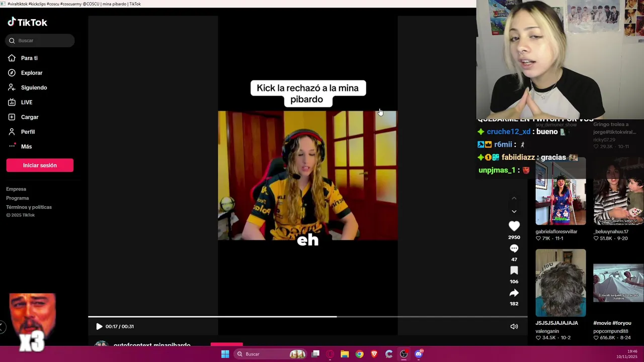Screen dimensions: 644x362
Task: Click the Explorar compass icon
Action: 12,73
